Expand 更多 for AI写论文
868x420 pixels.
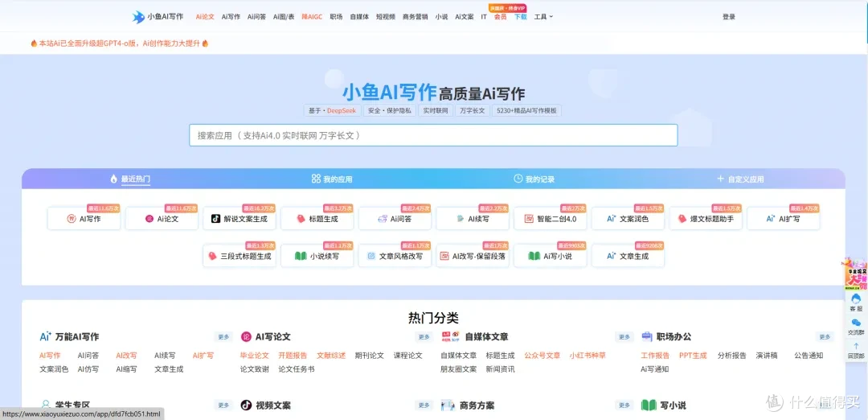click(x=424, y=337)
